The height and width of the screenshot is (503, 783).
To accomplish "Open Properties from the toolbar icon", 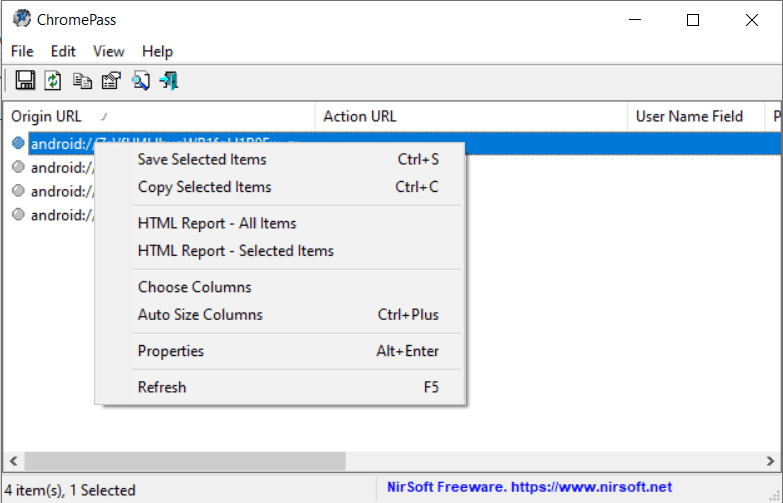I will pos(111,81).
